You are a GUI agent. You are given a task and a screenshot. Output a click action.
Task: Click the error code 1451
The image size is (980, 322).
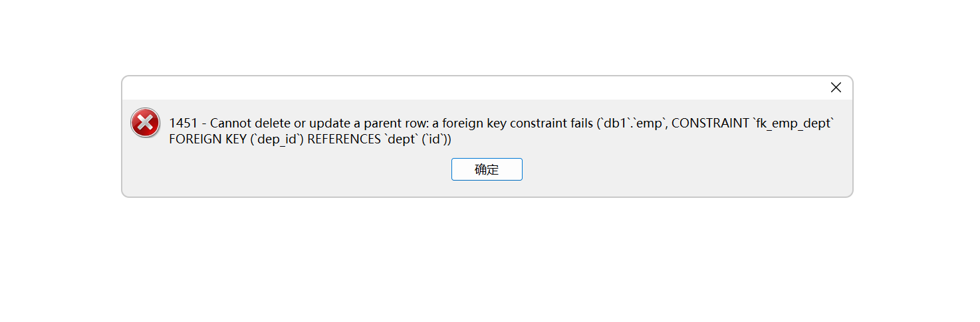click(x=184, y=123)
